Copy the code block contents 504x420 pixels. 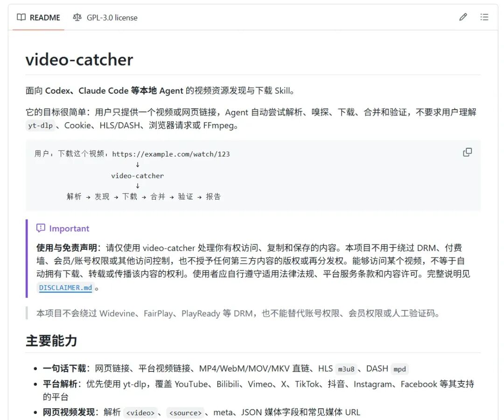(467, 152)
